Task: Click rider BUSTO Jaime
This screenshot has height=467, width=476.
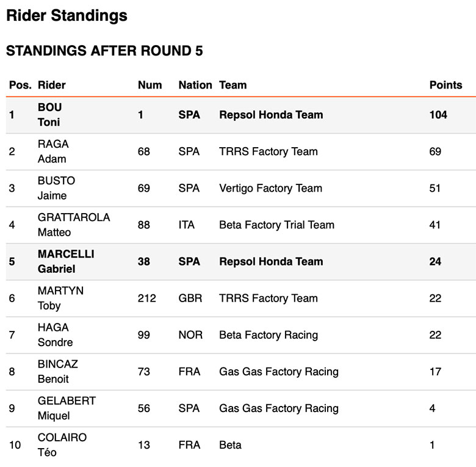Action: click(56, 188)
